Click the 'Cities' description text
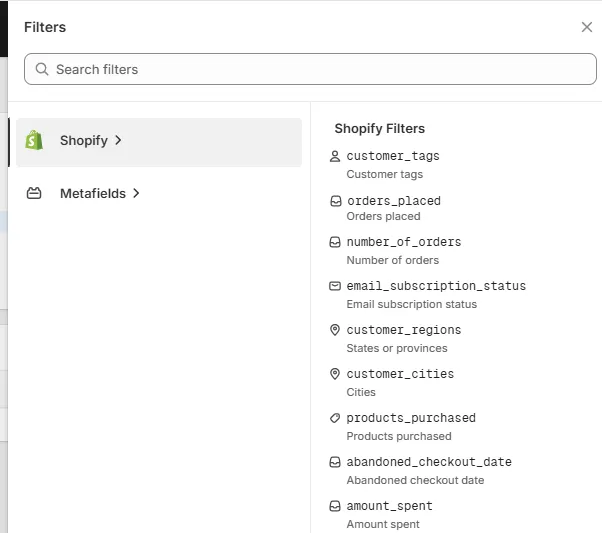The width and height of the screenshot is (602, 533). (x=361, y=392)
